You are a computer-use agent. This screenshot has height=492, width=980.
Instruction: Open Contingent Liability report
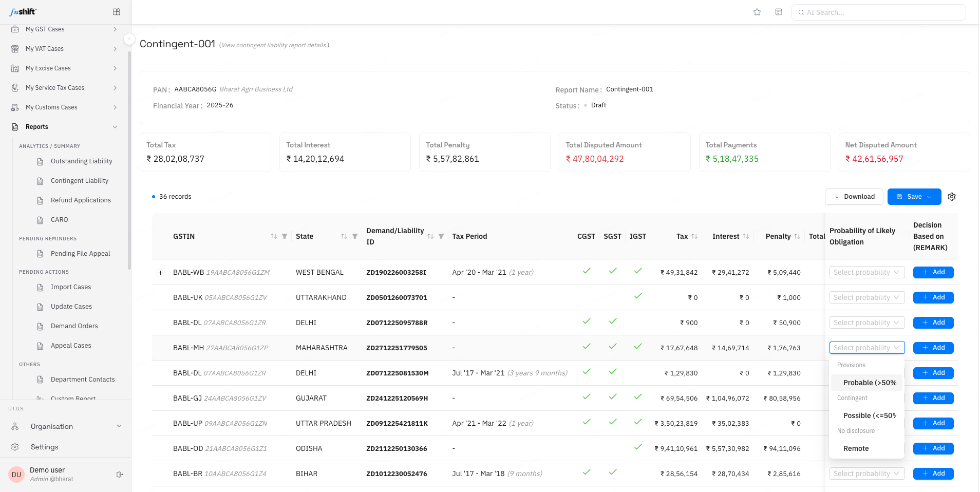pos(80,181)
